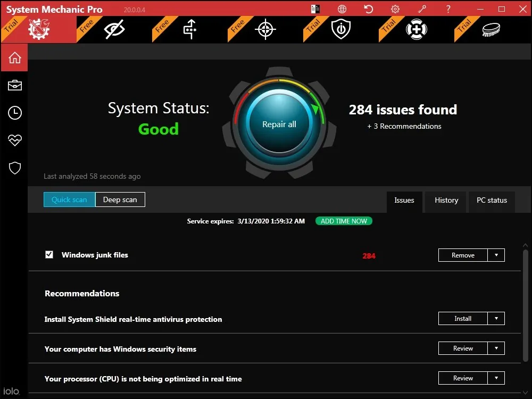Select the Quick scan mode
The width and height of the screenshot is (532, 399).
69,199
